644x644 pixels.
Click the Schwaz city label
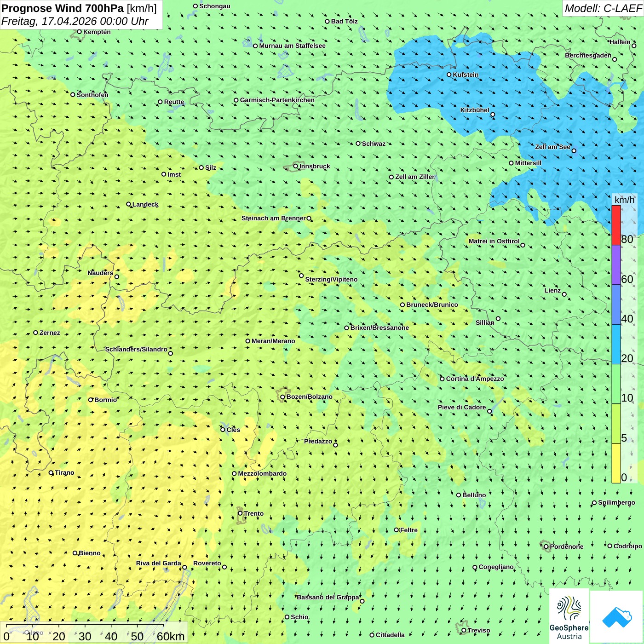click(374, 144)
